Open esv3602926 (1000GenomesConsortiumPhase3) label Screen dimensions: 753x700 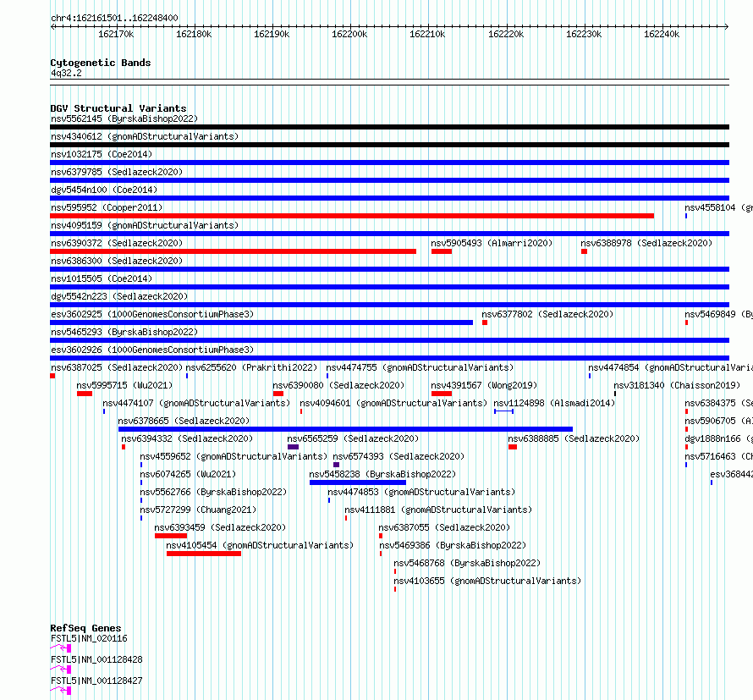152,350
